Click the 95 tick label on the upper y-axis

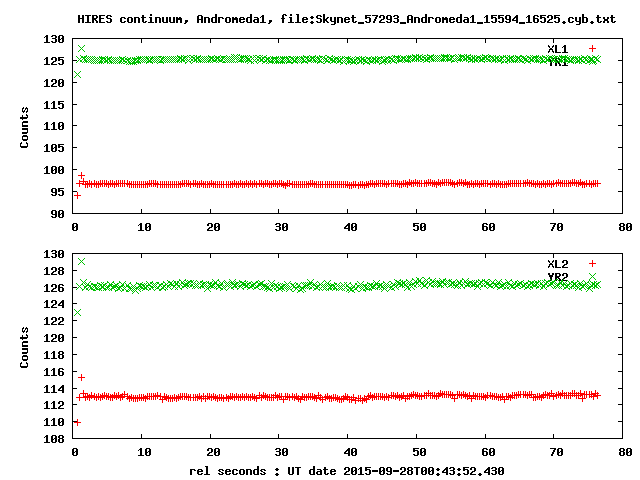58,192
